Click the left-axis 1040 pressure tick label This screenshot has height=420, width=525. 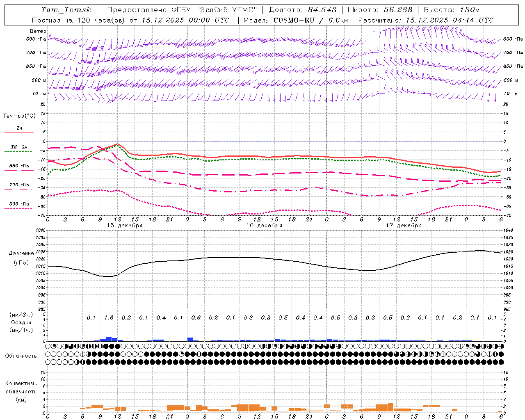[x=41, y=231]
